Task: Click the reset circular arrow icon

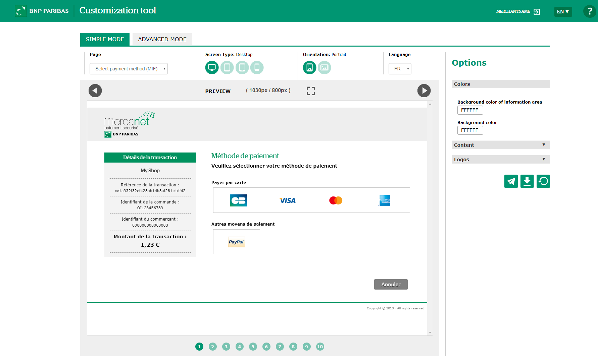Action: tap(543, 181)
